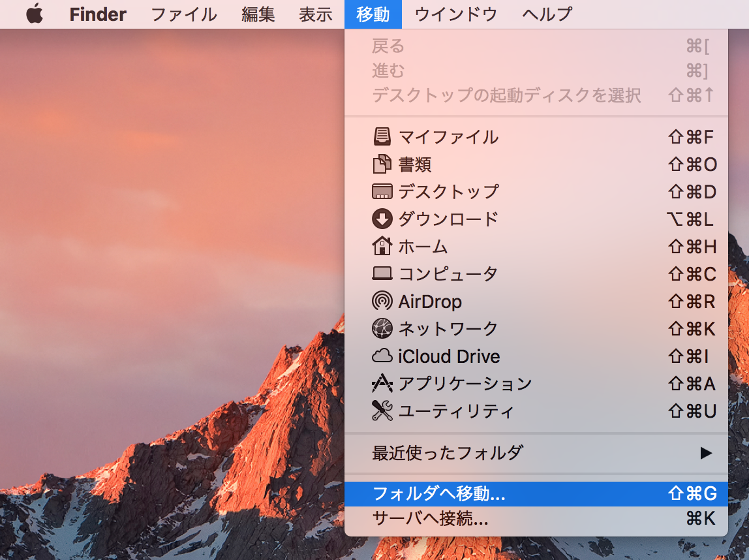Click the 最近使ったフォルダ label
This screenshot has height=560, width=749.
coord(448,453)
